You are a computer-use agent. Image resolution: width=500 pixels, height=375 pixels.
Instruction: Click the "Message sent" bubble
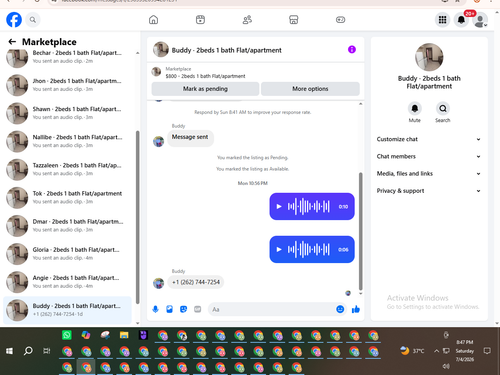[190, 137]
